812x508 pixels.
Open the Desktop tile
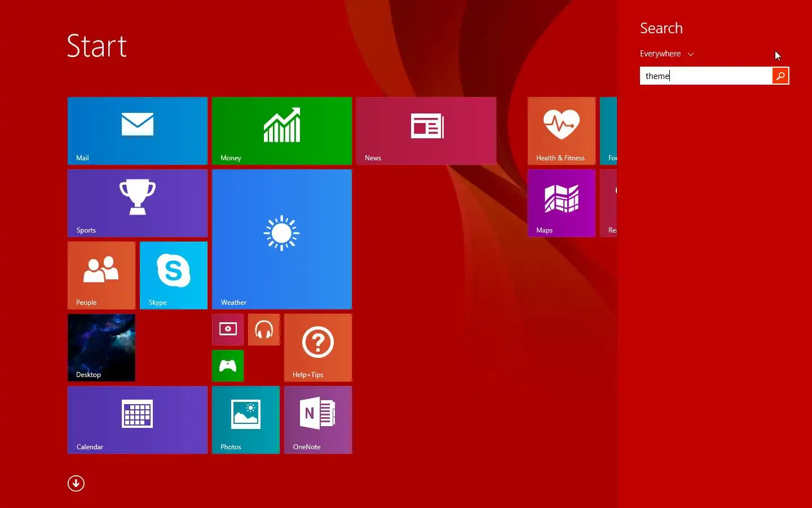pos(101,348)
